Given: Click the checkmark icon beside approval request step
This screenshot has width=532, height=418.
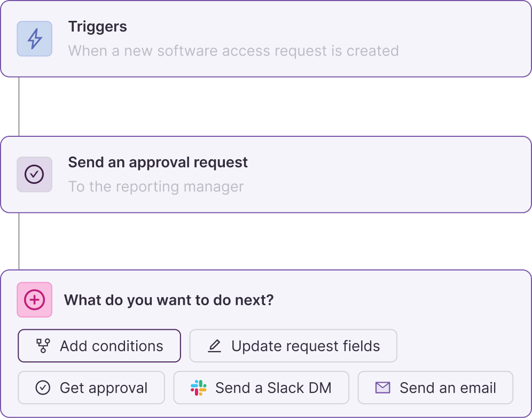Looking at the screenshot, I should click(x=34, y=174).
